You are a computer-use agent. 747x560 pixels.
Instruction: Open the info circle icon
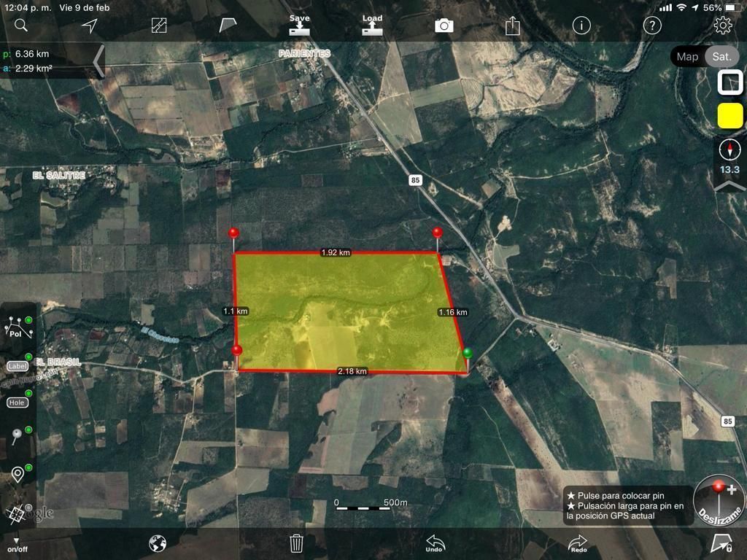click(x=581, y=26)
